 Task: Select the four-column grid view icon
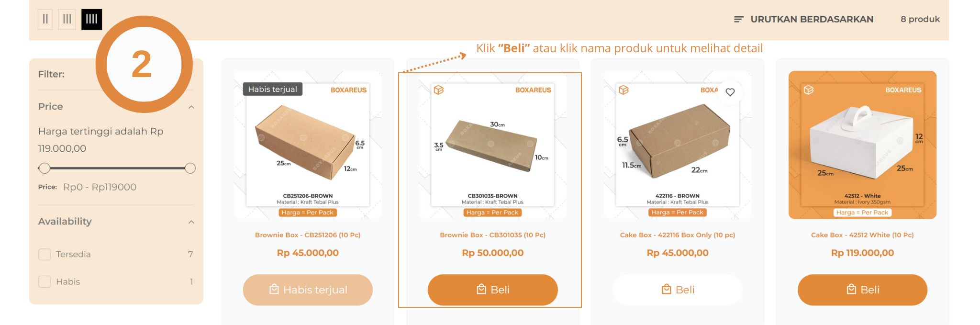(x=91, y=19)
